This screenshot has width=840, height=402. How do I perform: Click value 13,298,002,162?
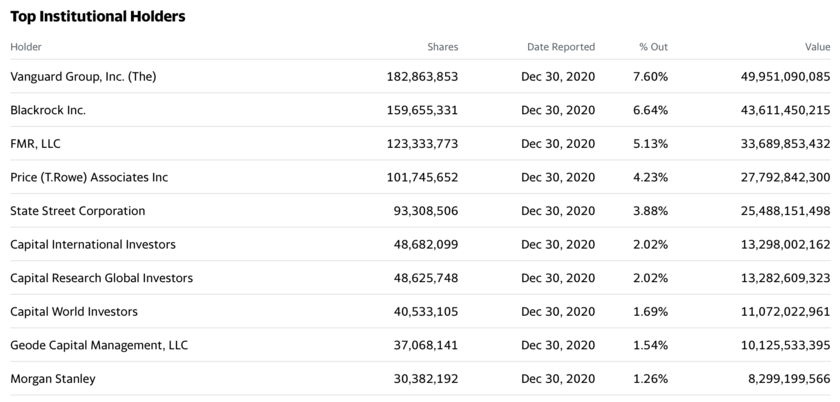(785, 244)
